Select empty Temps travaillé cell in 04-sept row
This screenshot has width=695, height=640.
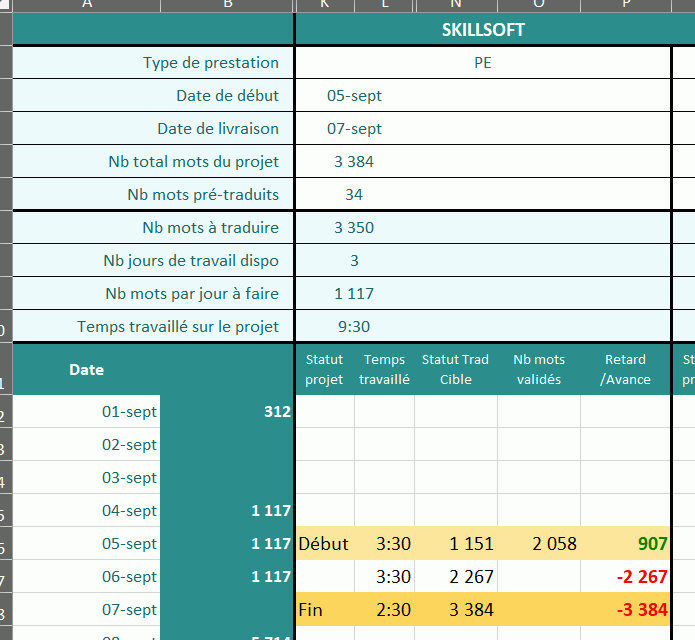(384, 511)
